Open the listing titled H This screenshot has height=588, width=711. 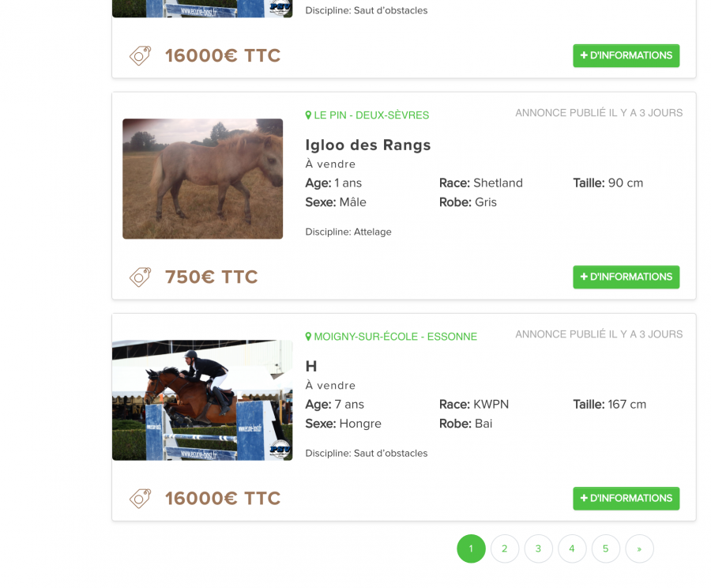point(311,366)
